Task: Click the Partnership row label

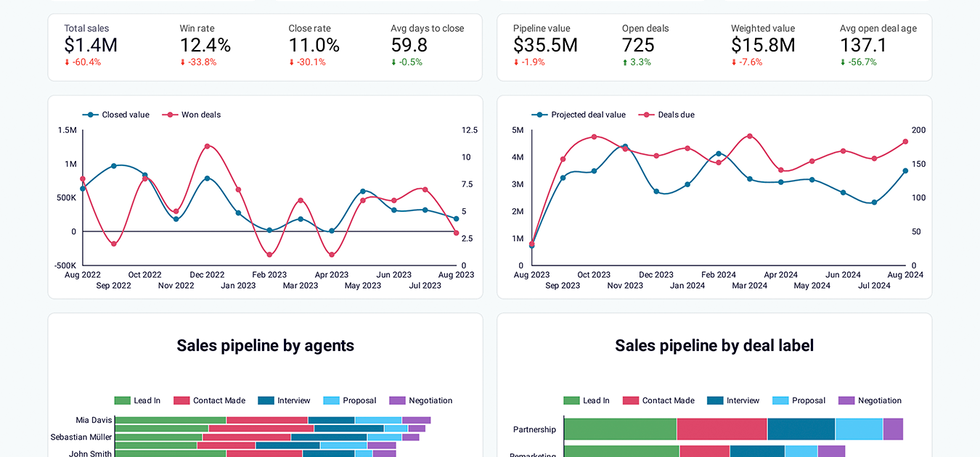Action: (534, 429)
